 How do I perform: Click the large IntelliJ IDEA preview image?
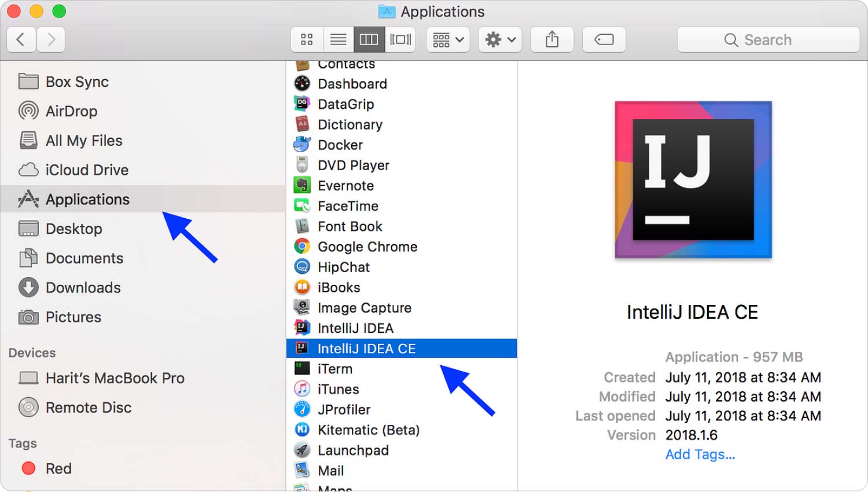[693, 180]
